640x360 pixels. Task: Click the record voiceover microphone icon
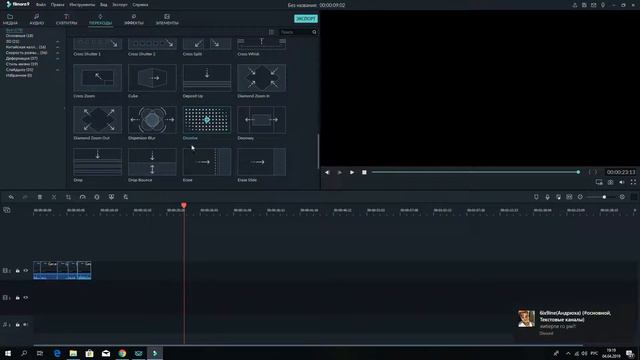point(547,197)
